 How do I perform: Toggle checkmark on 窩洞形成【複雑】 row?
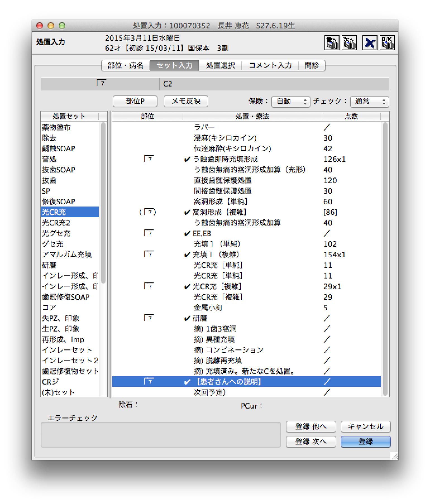[x=187, y=212]
